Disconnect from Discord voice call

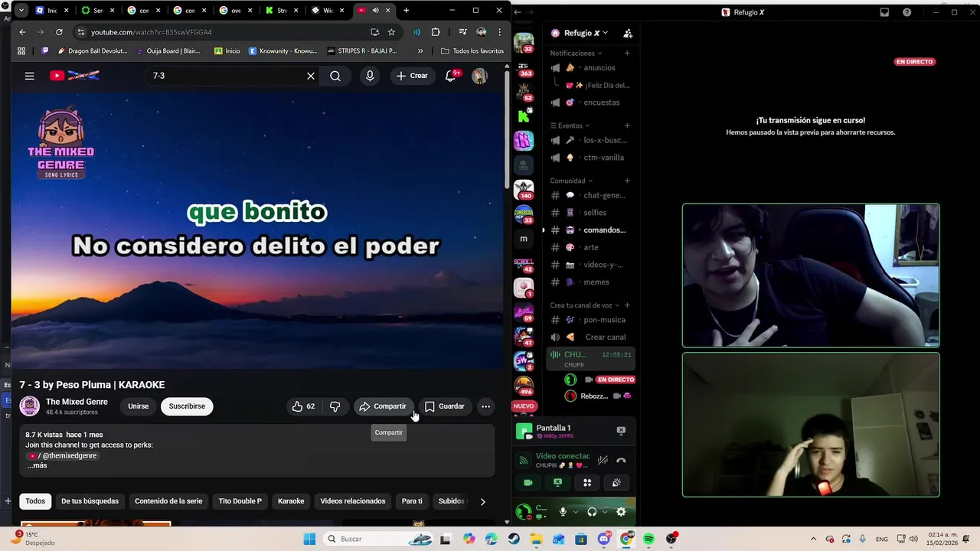click(x=621, y=460)
